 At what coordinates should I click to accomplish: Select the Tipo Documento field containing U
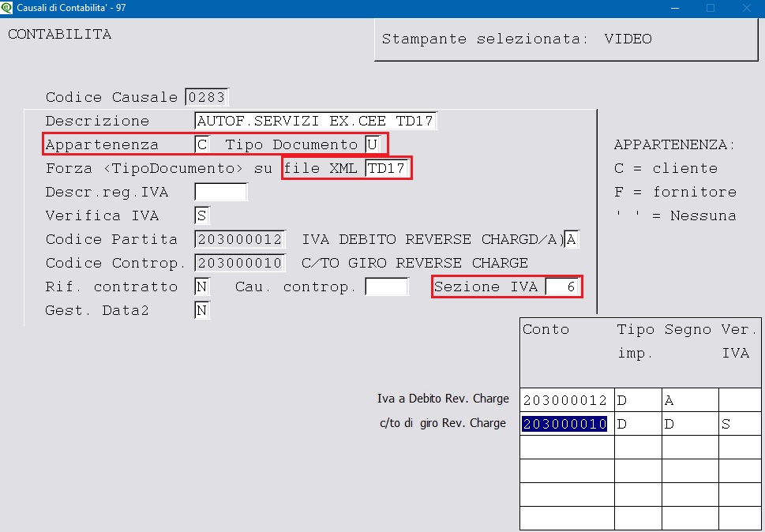(x=371, y=145)
